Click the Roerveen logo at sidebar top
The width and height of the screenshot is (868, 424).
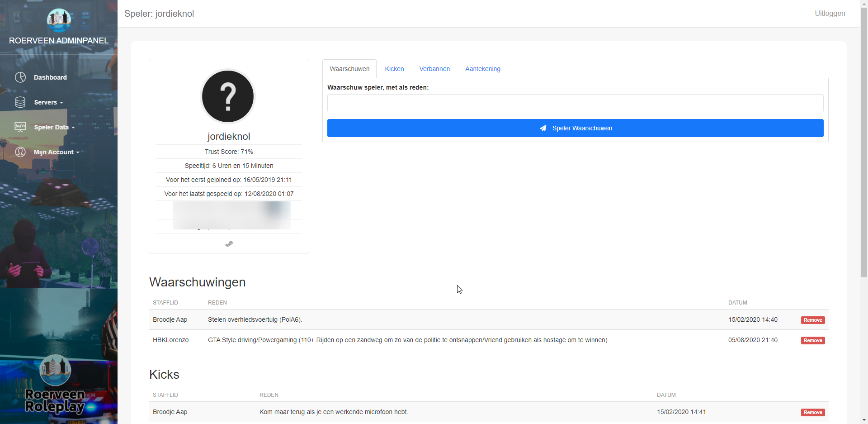tap(59, 20)
